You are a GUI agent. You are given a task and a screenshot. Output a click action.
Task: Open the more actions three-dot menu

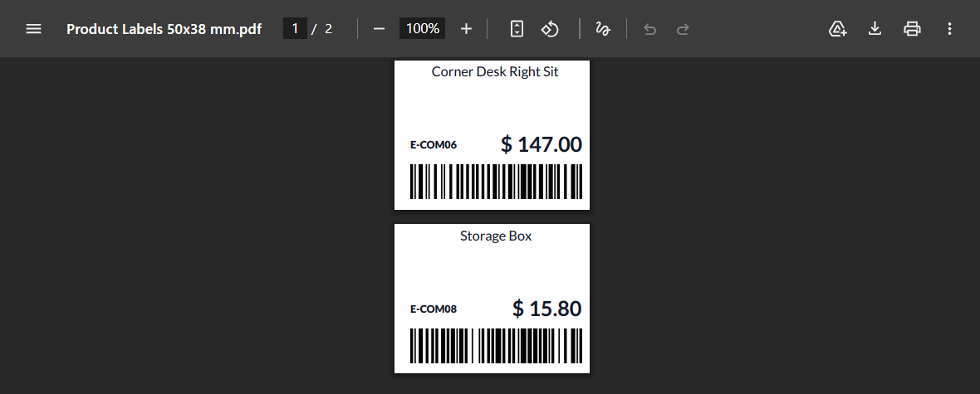(949, 29)
